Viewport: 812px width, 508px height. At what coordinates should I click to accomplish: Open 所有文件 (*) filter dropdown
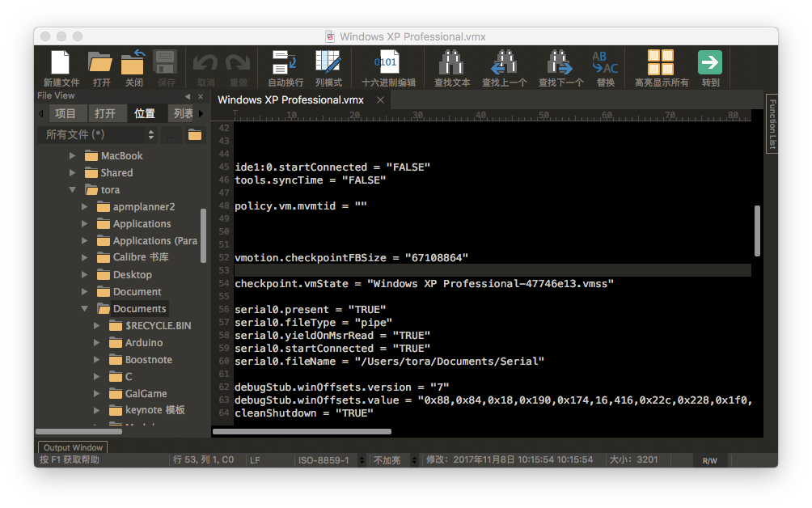tap(98, 135)
